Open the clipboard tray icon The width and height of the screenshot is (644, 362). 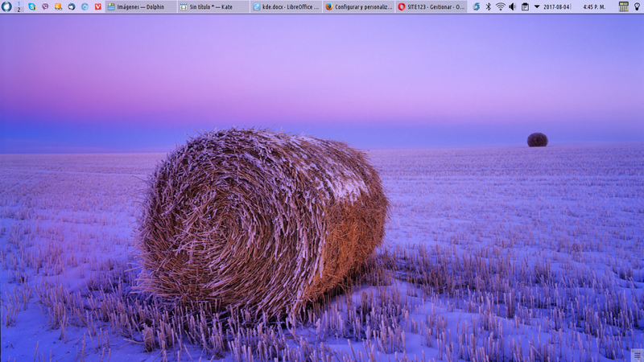(x=525, y=6)
